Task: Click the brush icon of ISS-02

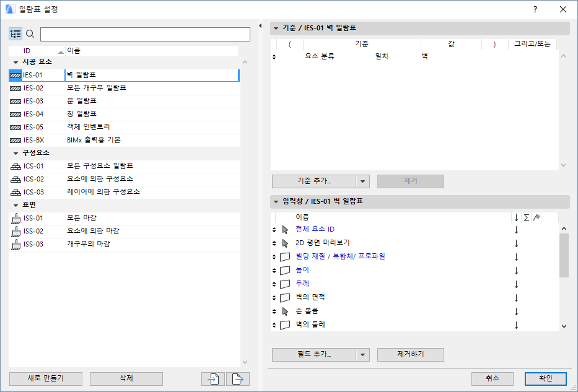Action: 15,232
